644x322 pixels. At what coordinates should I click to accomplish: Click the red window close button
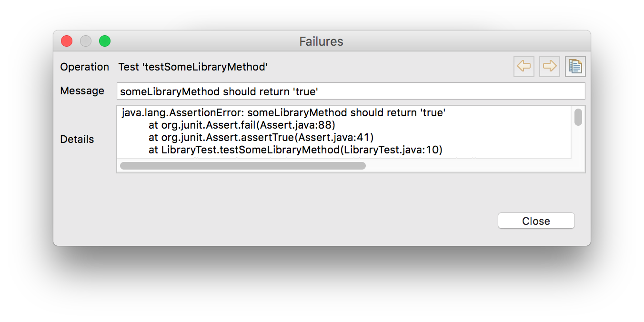tap(67, 41)
